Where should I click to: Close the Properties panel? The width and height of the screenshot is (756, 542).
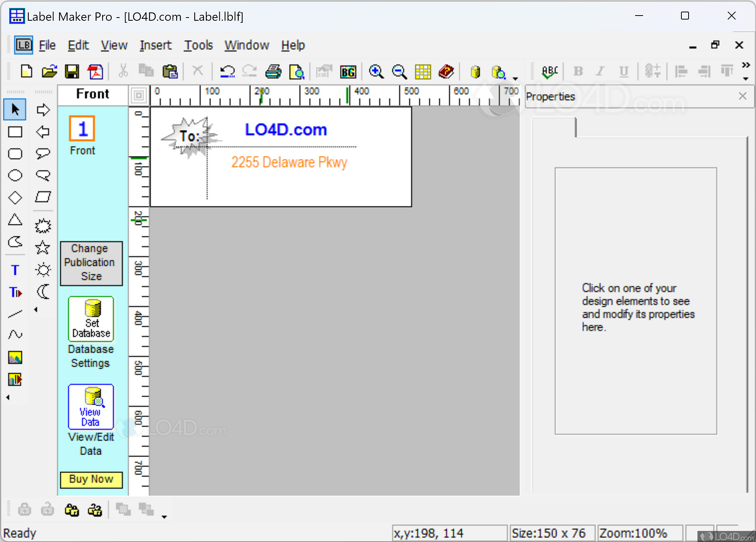(742, 96)
